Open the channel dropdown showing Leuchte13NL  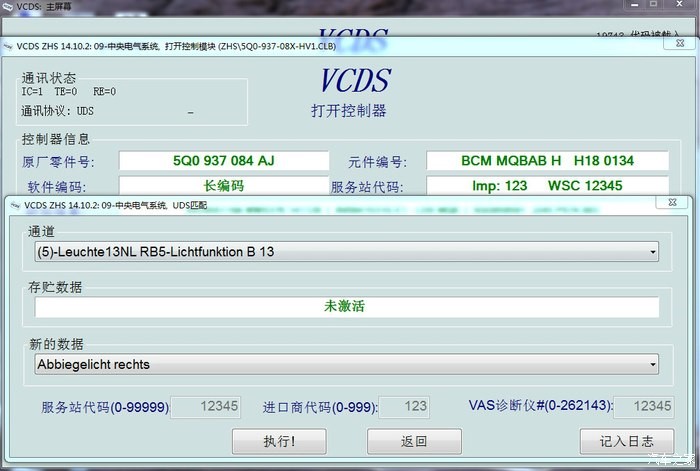[x=346, y=252]
